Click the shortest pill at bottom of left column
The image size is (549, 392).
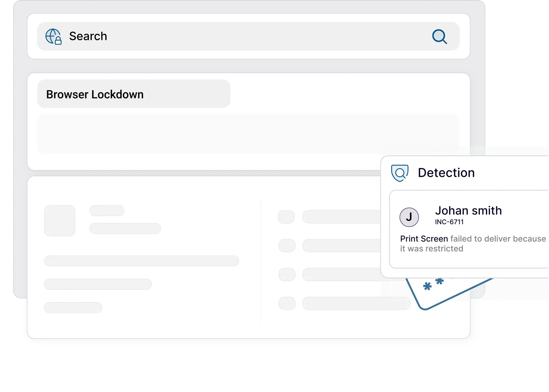click(x=73, y=307)
